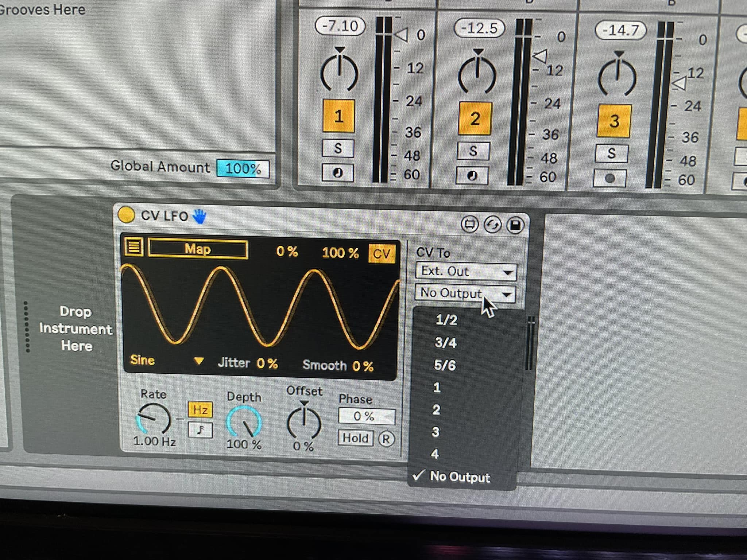Toggle the track 3 activator button
The height and width of the screenshot is (560, 747).
(614, 121)
